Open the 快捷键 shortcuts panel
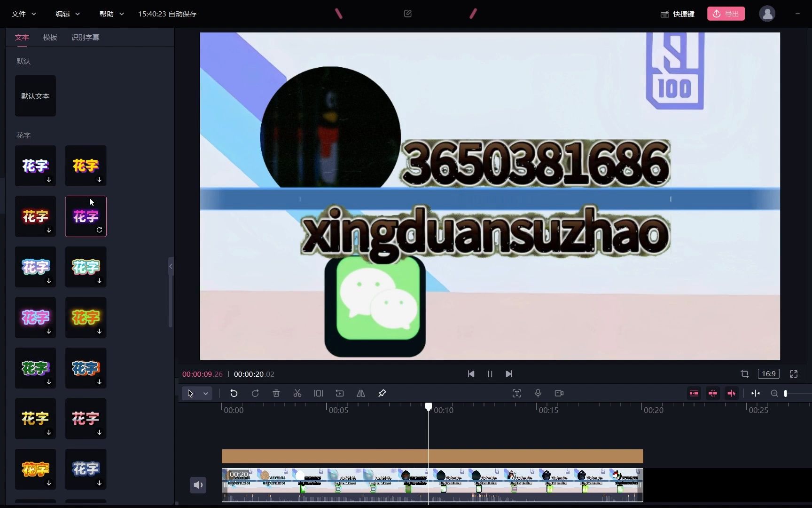The image size is (812, 508). pyautogui.click(x=678, y=14)
